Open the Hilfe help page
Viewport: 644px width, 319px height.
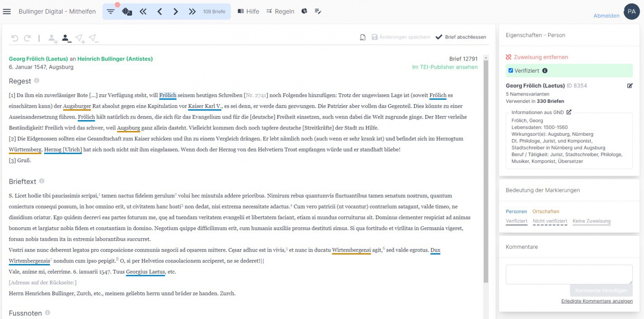coord(248,12)
